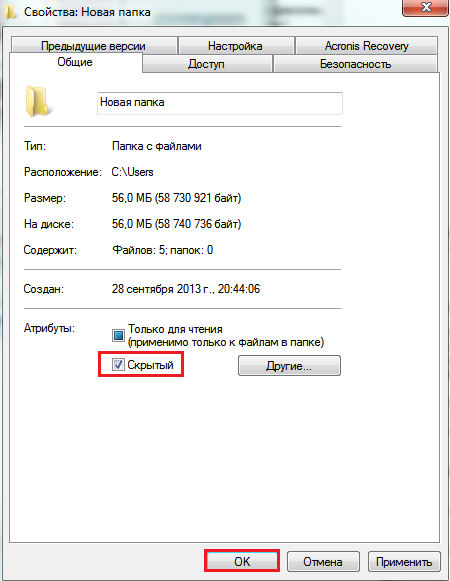Switch to the 'Предыдущие версии' tab

[x=93, y=45]
